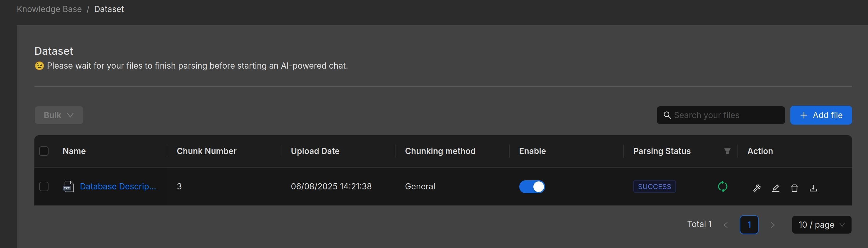Click the TXT file type icon
The height and width of the screenshot is (248, 868).
click(69, 187)
